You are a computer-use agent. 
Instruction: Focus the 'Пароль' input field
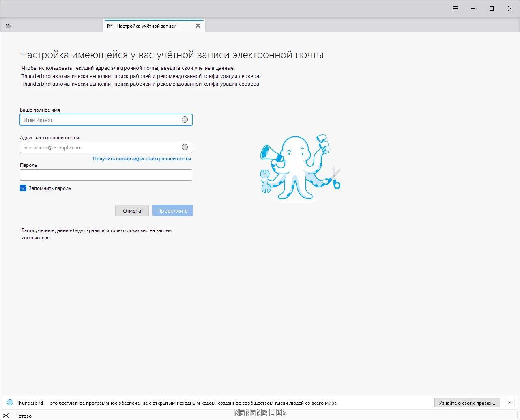point(106,175)
